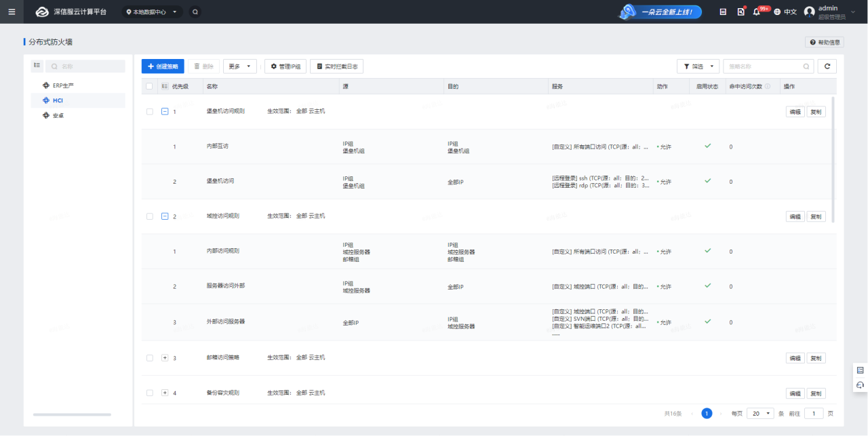The width and height of the screenshot is (868, 436).
Task: Tick checkbox for 堡垒机访问规则 policy
Action: point(150,111)
